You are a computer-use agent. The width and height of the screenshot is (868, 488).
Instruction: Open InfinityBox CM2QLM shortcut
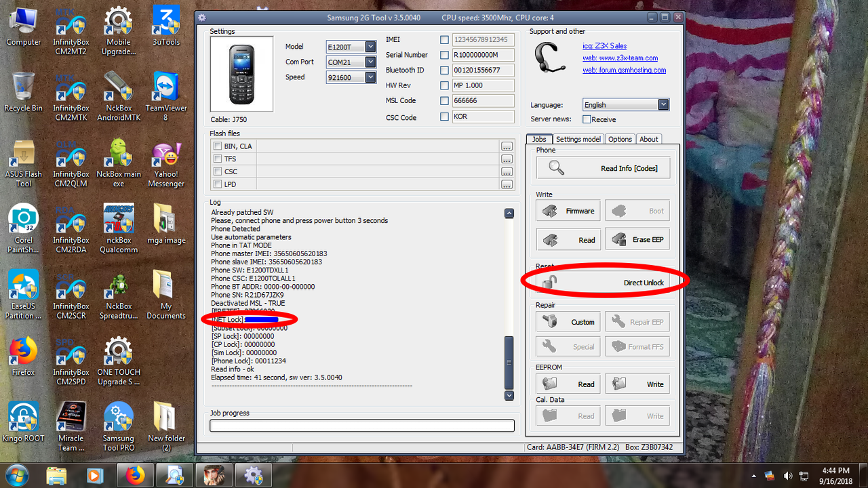pyautogui.click(x=71, y=163)
